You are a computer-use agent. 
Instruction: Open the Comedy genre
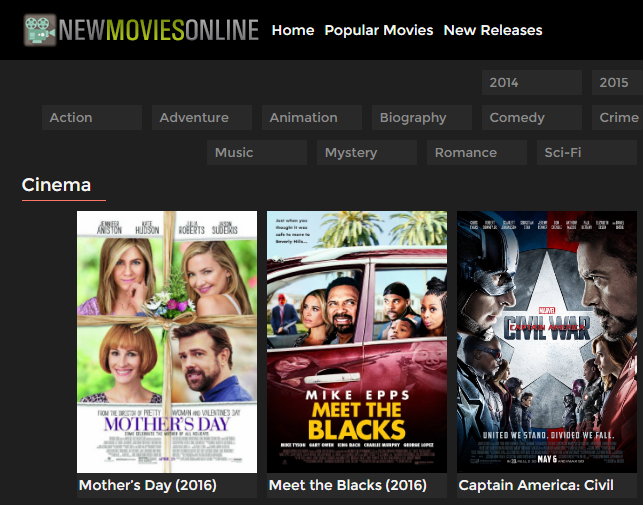(532, 117)
